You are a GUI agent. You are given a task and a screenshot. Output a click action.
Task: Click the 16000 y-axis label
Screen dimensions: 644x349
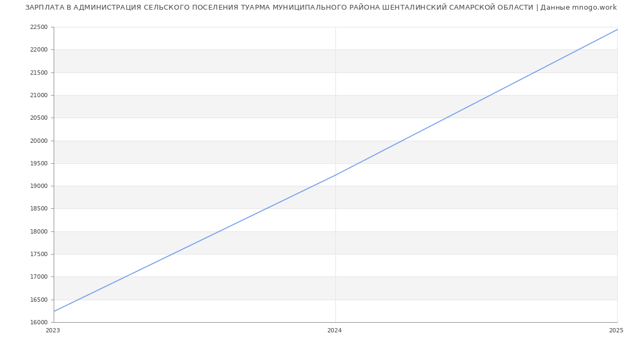(38, 323)
